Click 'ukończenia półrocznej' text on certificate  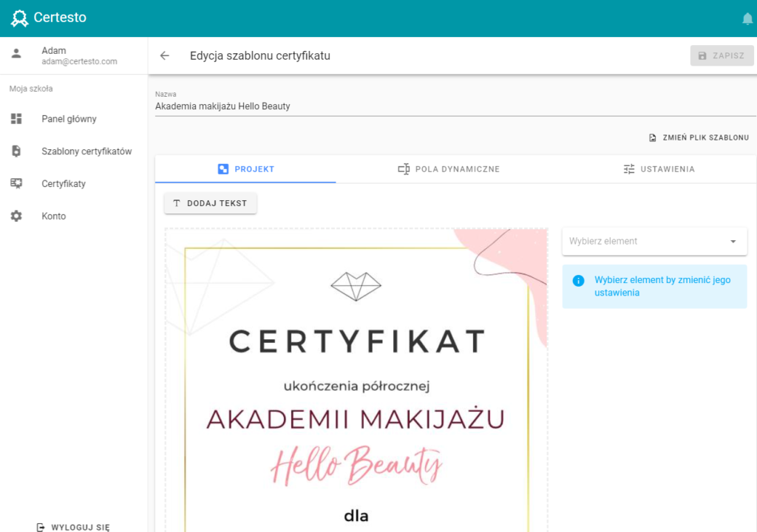356,386
